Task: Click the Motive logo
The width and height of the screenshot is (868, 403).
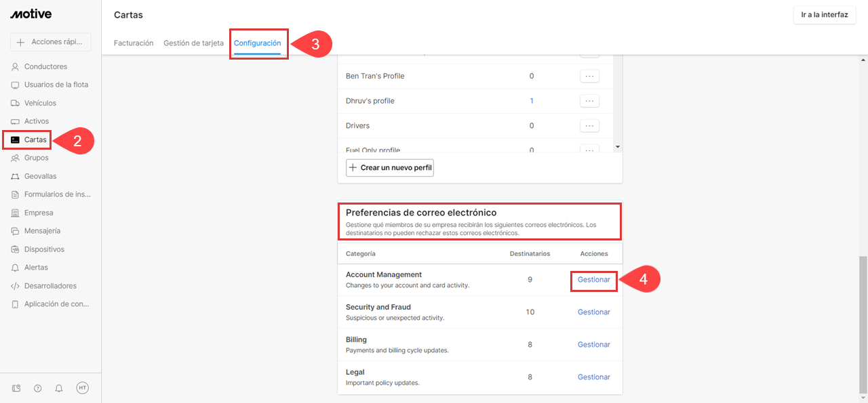Action: point(31,14)
